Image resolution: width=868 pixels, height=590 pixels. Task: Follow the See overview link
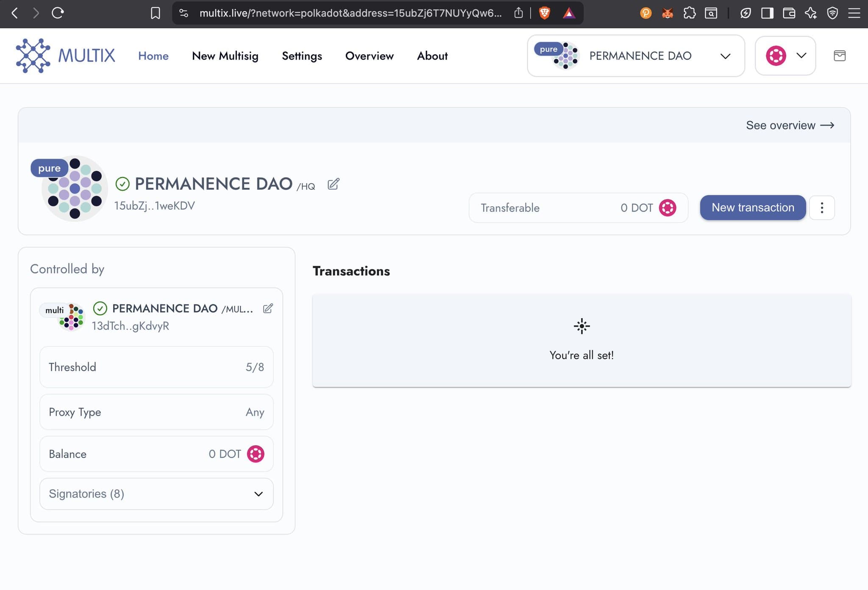(x=790, y=125)
